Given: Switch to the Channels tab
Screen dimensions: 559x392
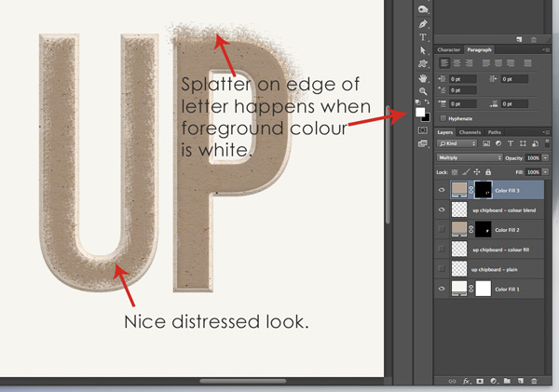Looking at the screenshot, I should pos(470,132).
